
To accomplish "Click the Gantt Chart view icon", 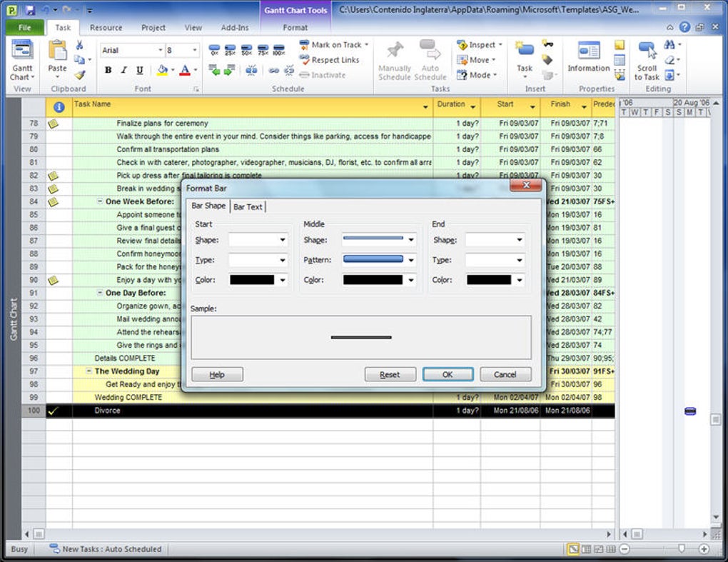I will click(x=22, y=50).
